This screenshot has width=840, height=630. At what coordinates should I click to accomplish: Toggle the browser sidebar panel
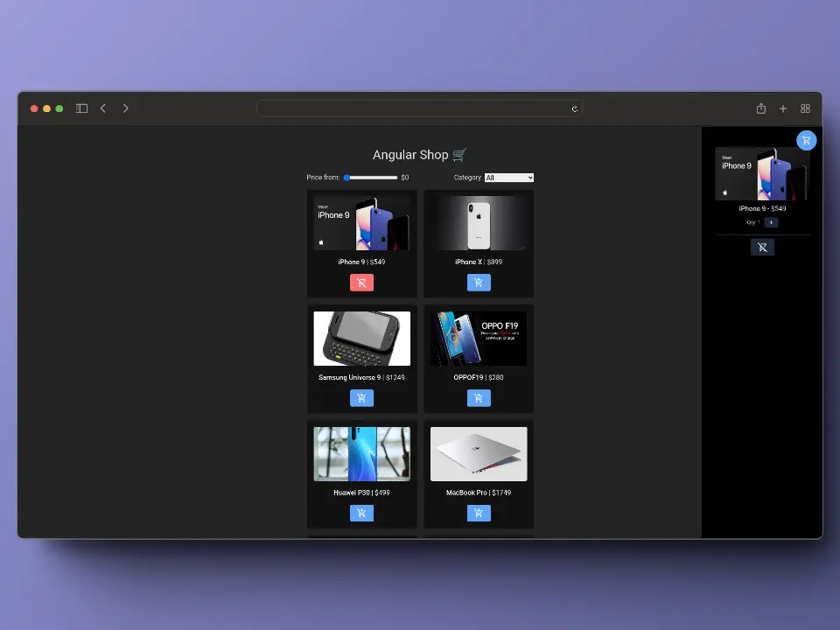tap(80, 108)
